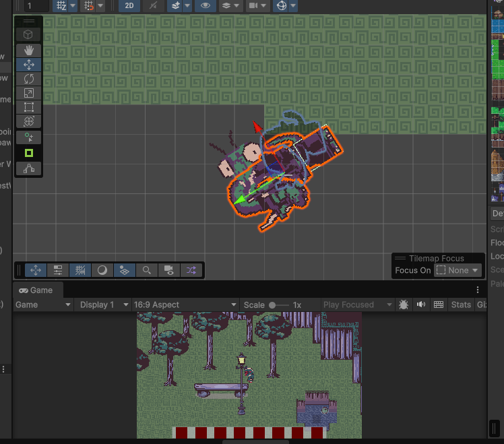504x444 pixels.
Task: Click the three-dot menu on left panel edge
Action: [3, 369]
